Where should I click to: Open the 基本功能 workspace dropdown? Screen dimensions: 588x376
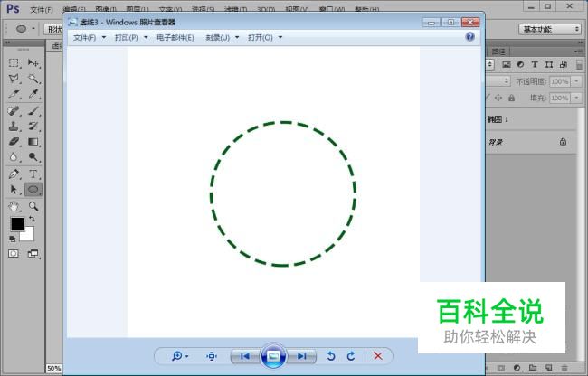pyautogui.click(x=550, y=29)
